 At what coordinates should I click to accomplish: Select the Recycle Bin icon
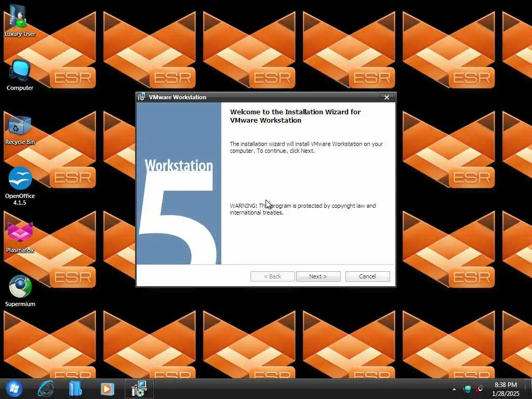tap(20, 130)
